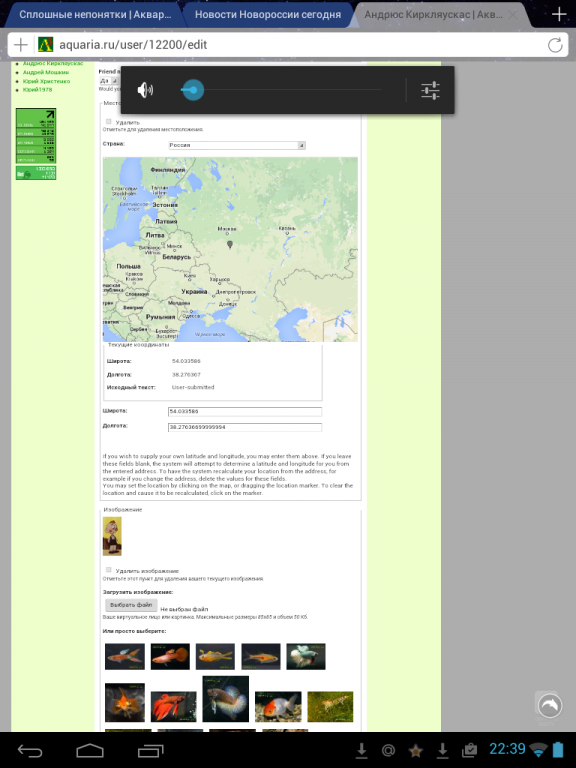Click the Румыния label on the map

click(160, 317)
